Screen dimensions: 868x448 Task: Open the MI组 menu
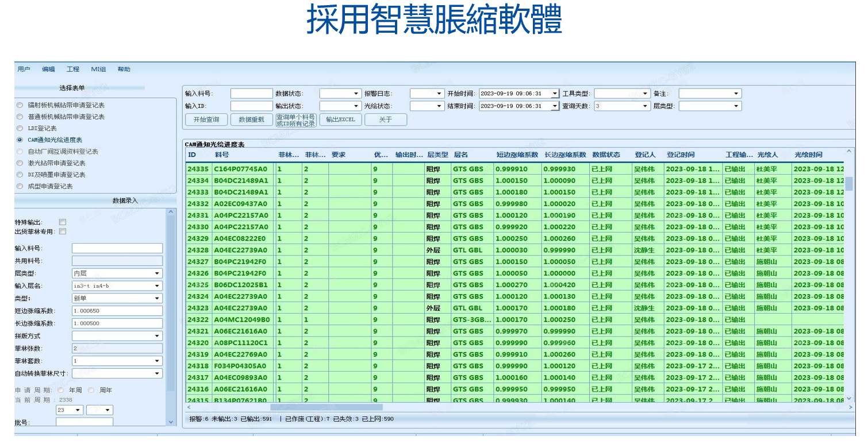98,69
